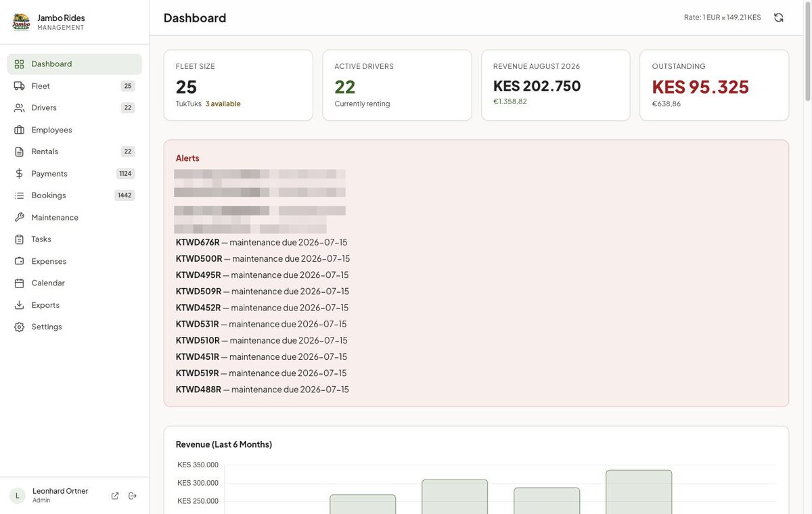Open the Tasks page
The width and height of the screenshot is (812, 514).
[74, 239]
